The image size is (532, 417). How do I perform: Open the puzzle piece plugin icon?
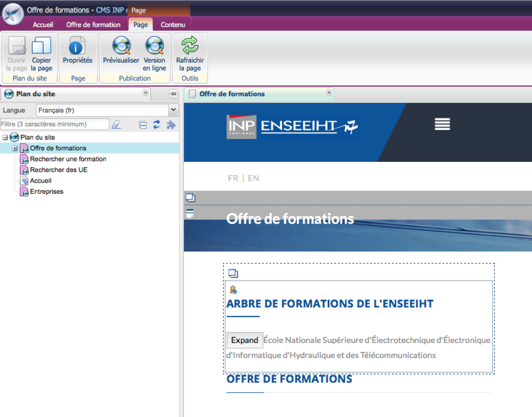pyautogui.click(x=171, y=125)
